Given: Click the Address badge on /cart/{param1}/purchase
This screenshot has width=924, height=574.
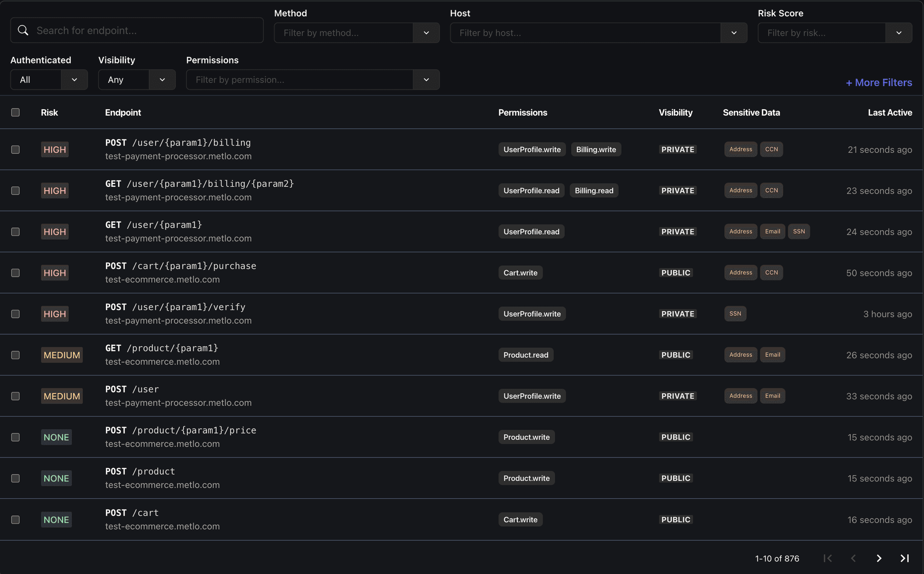Looking at the screenshot, I should (740, 273).
